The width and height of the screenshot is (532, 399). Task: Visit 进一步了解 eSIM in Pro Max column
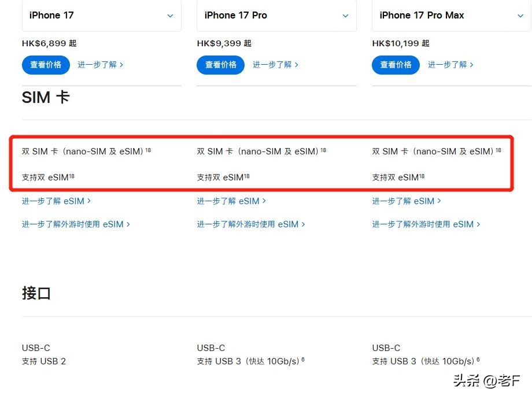click(x=407, y=201)
